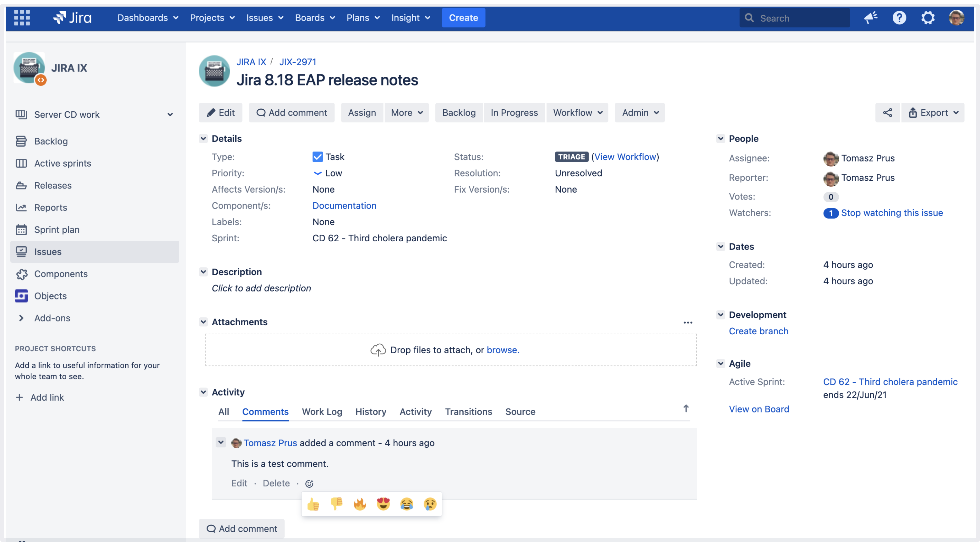Screen dimensions: 980x542
Task: Click Stop watching this issue link
Action: (x=892, y=212)
